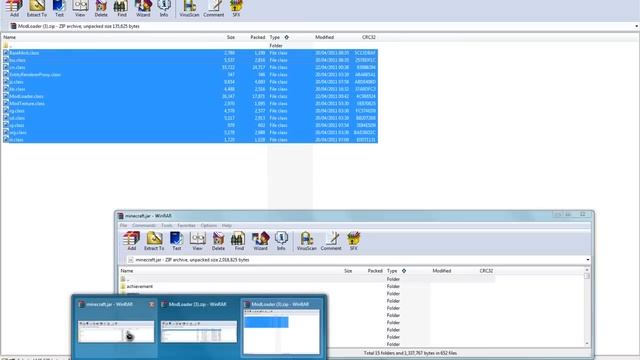Expand address dropdown in minecraft.jar window

click(588, 260)
